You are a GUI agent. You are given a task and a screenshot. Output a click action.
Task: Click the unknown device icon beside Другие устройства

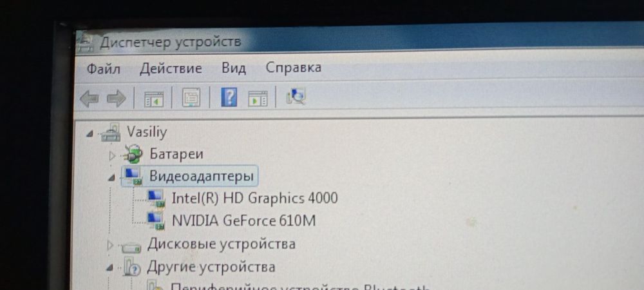(131, 267)
